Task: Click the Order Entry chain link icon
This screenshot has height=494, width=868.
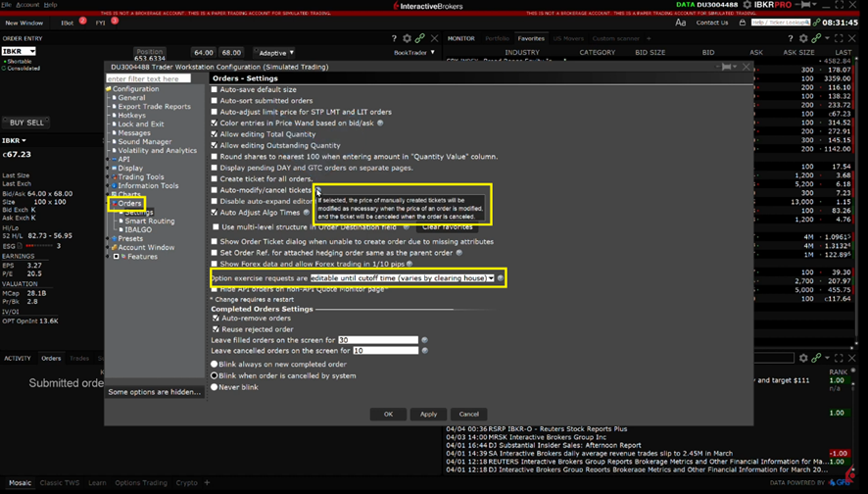Action: tap(420, 39)
